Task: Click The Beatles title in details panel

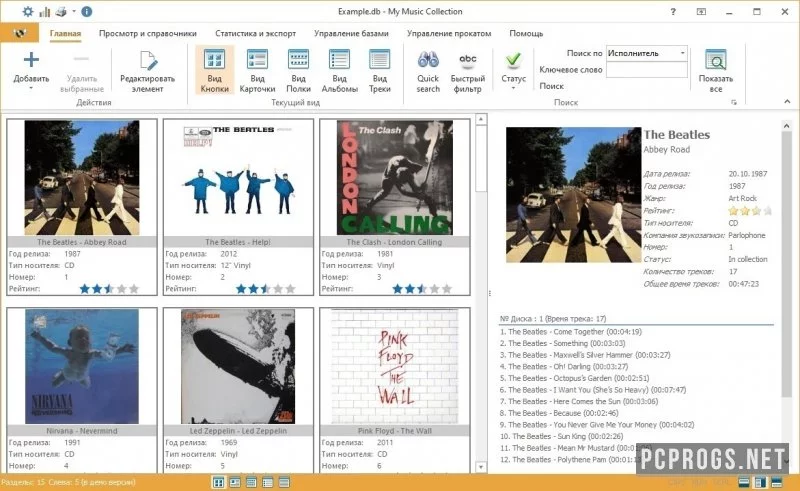Action: pyautogui.click(x=677, y=135)
